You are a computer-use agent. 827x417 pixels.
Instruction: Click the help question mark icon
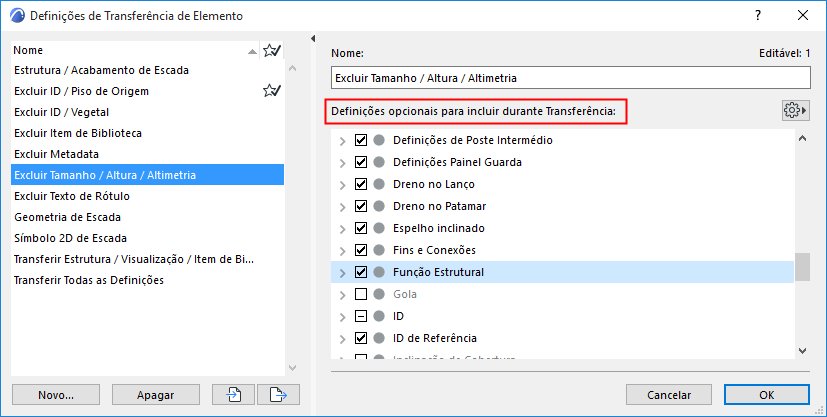tap(760, 15)
